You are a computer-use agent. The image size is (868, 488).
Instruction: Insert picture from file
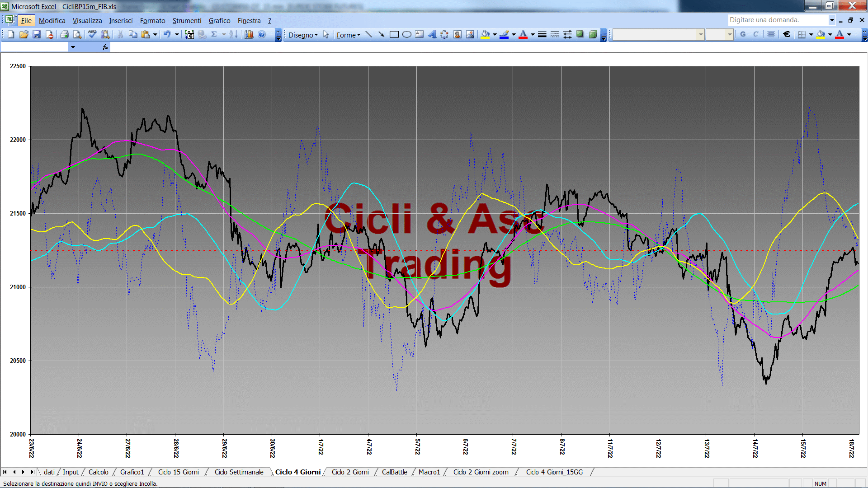click(470, 34)
